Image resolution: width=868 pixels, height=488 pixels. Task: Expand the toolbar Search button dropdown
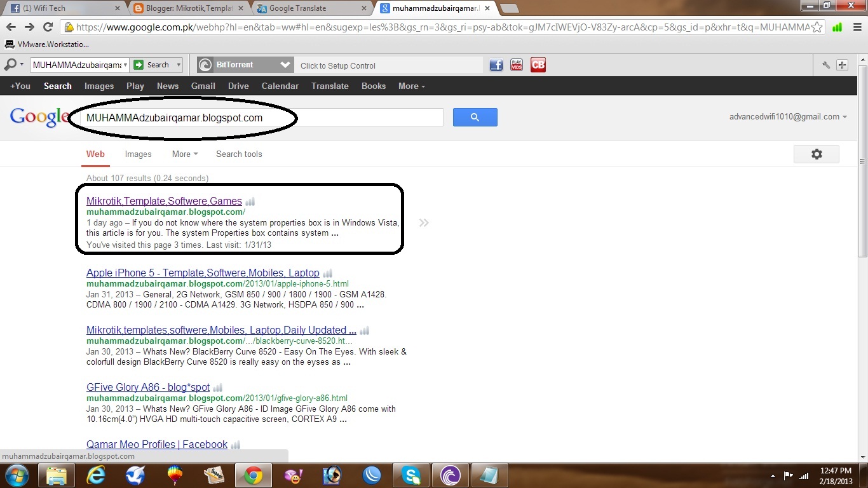coord(179,65)
